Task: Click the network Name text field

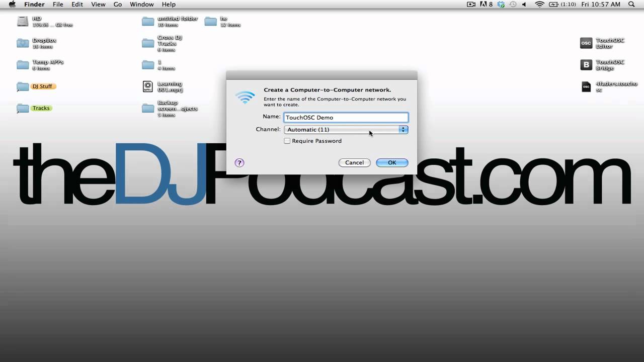Action: pos(346,118)
